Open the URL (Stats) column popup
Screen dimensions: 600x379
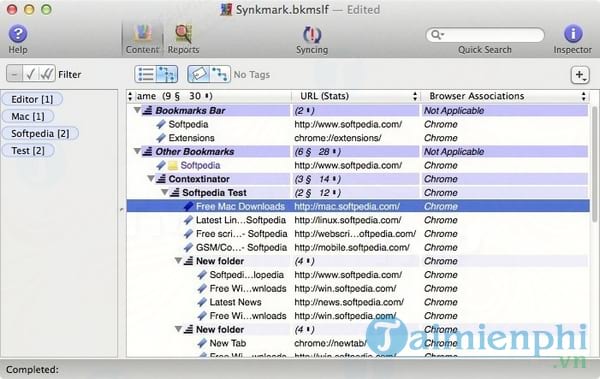[415, 96]
